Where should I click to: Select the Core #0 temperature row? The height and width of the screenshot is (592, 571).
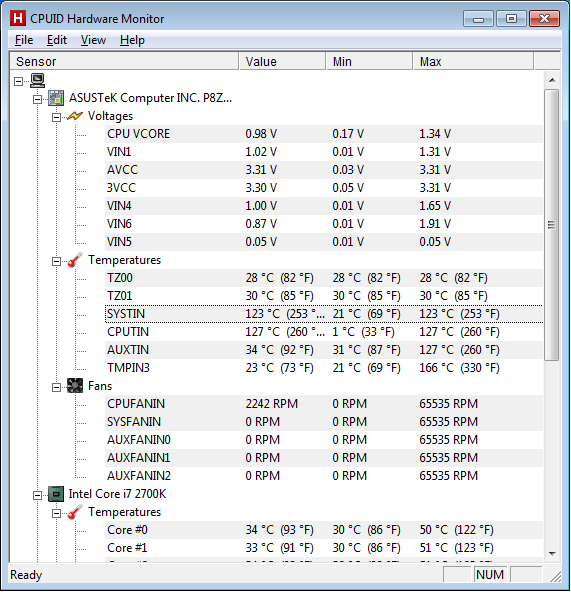pos(324,530)
